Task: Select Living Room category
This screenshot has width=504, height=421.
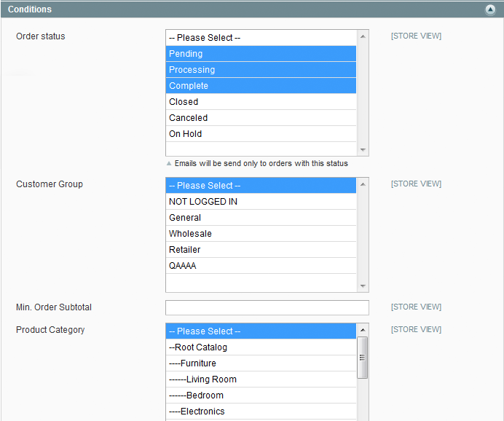Action: [x=261, y=379]
